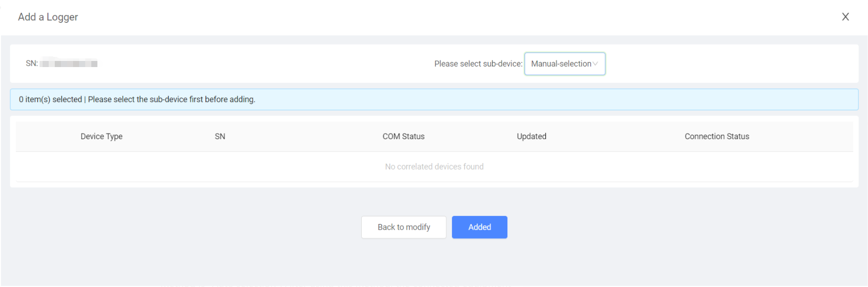This screenshot has height=287, width=868.
Task: Close the Add a Logger dialog
Action: 845,17
